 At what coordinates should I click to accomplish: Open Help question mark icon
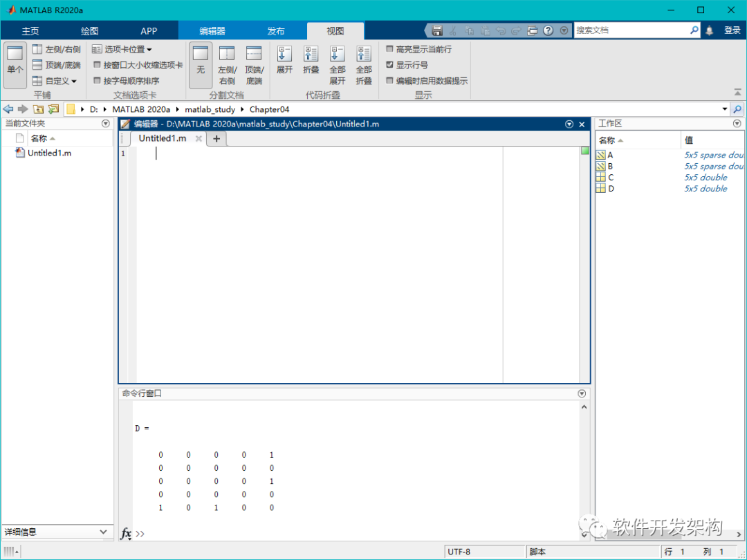(548, 30)
